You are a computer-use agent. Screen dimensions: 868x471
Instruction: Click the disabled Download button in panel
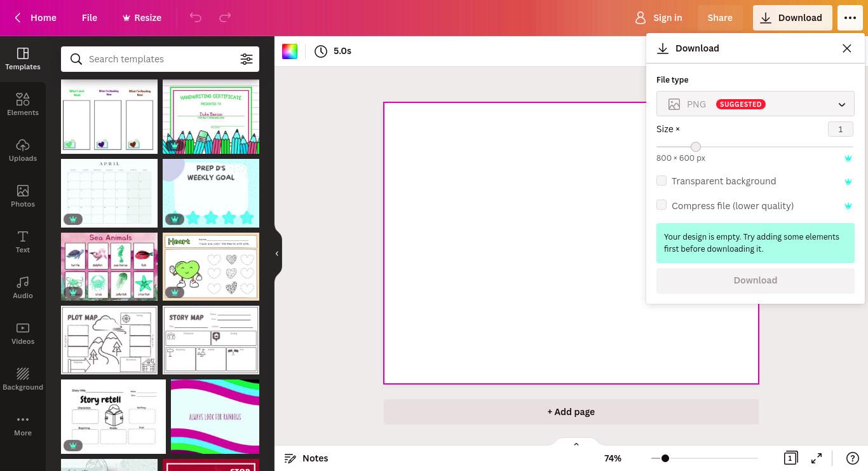pos(756,280)
